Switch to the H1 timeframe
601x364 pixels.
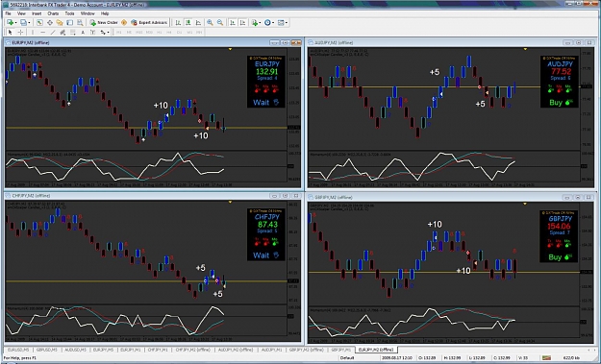160,32
